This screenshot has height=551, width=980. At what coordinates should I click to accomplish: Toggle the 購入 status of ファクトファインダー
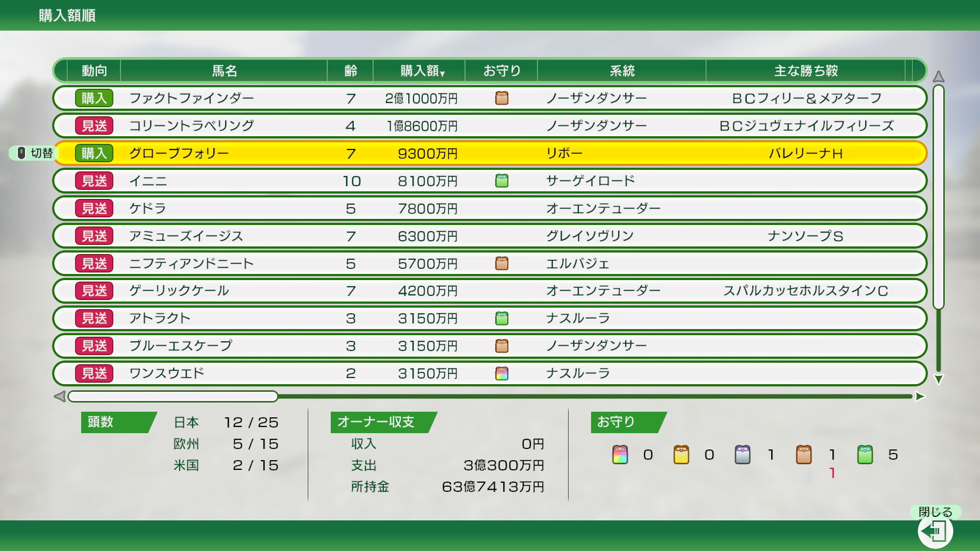(x=94, y=98)
